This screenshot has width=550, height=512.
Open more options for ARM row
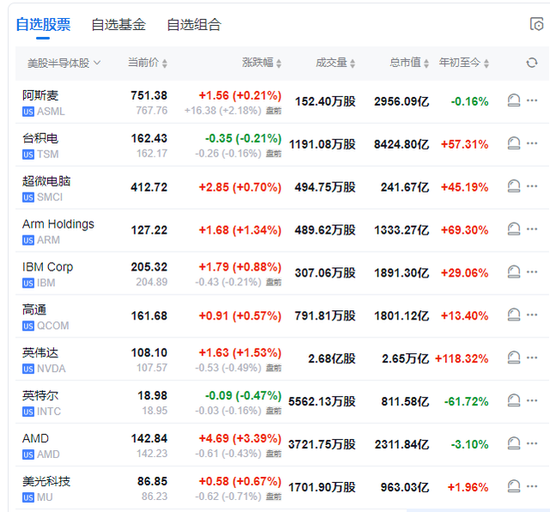pos(532,229)
